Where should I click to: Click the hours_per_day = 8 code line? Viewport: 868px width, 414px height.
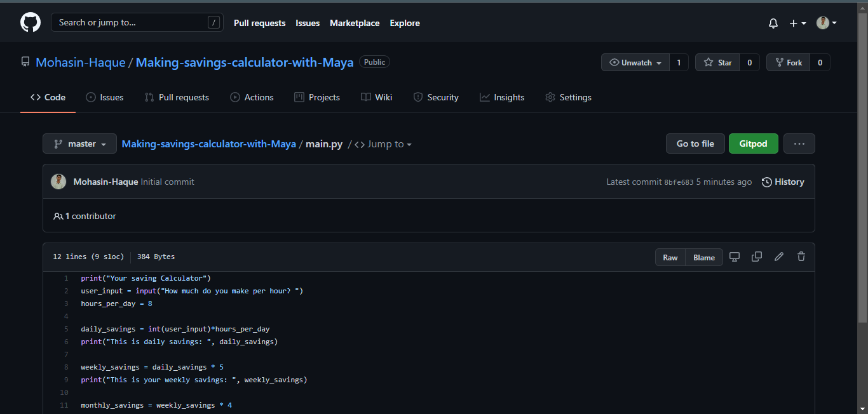tap(116, 304)
